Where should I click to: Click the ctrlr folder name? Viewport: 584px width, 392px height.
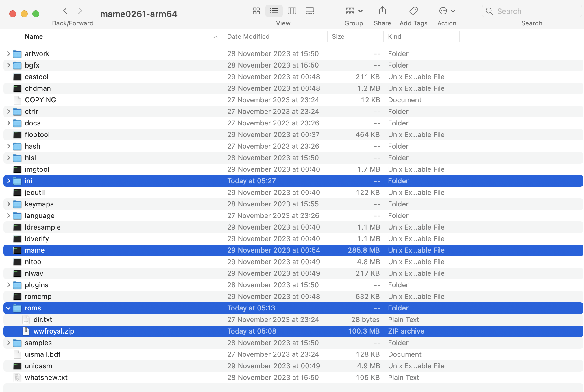pyautogui.click(x=32, y=112)
